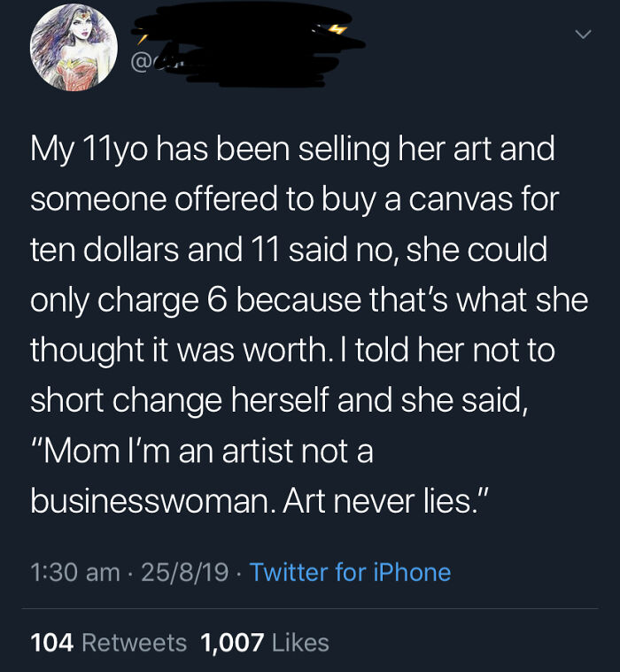This screenshot has width=620, height=672.
Task: Open the Wonder Woman profile avatar
Action: click(74, 47)
